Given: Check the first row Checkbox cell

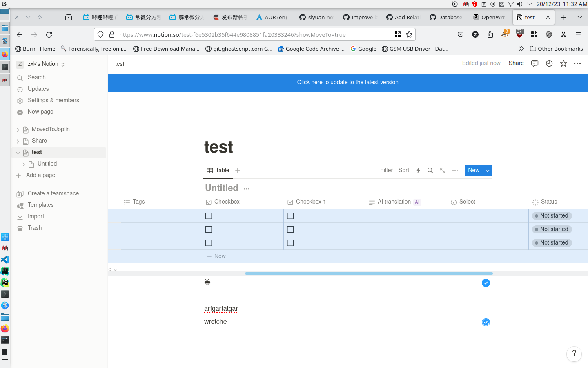Looking at the screenshot, I should coord(209,216).
